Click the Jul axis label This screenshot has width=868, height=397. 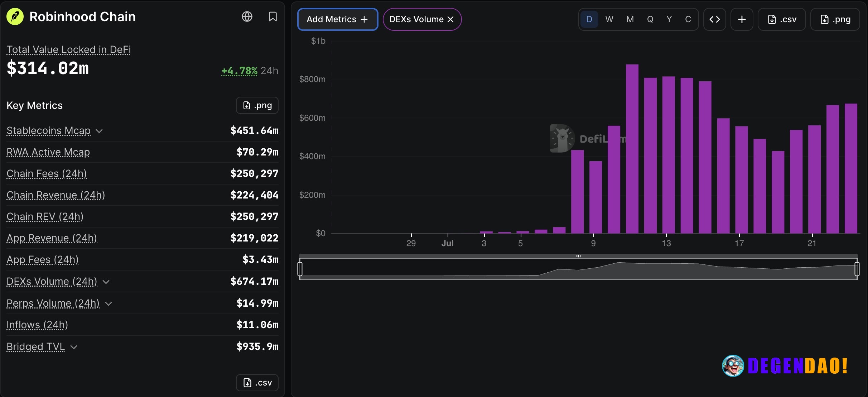pos(448,243)
